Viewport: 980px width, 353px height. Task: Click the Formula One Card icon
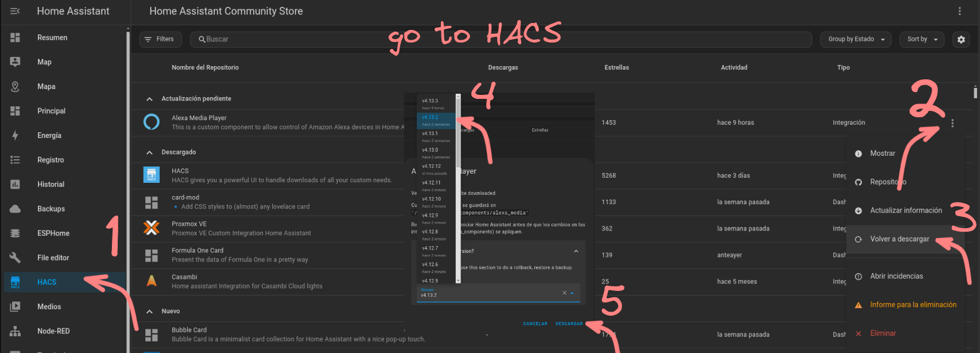point(152,255)
